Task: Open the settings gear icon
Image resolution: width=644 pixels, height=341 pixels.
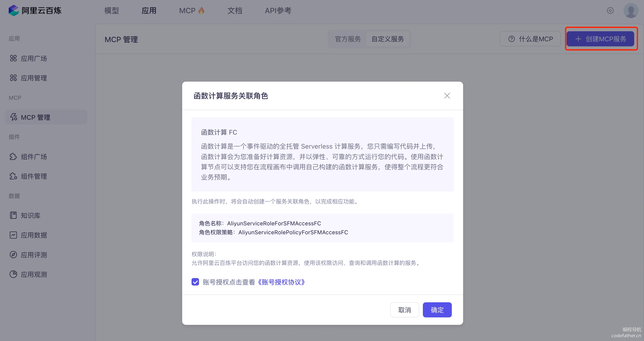Action: 610,10
